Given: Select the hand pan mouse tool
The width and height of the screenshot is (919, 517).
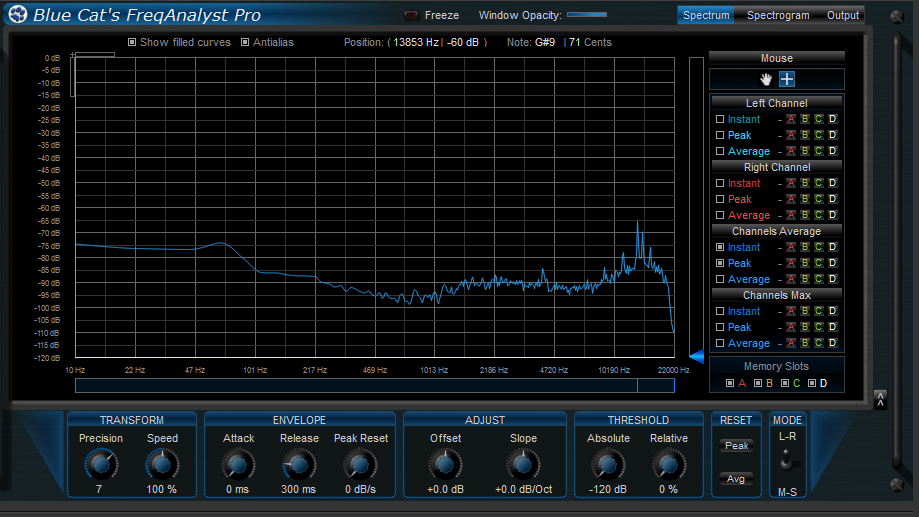Looking at the screenshot, I should click(765, 79).
